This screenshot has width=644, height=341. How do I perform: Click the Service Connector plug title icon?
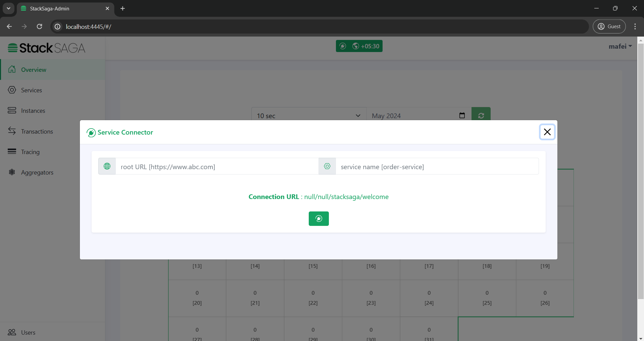pyautogui.click(x=91, y=133)
